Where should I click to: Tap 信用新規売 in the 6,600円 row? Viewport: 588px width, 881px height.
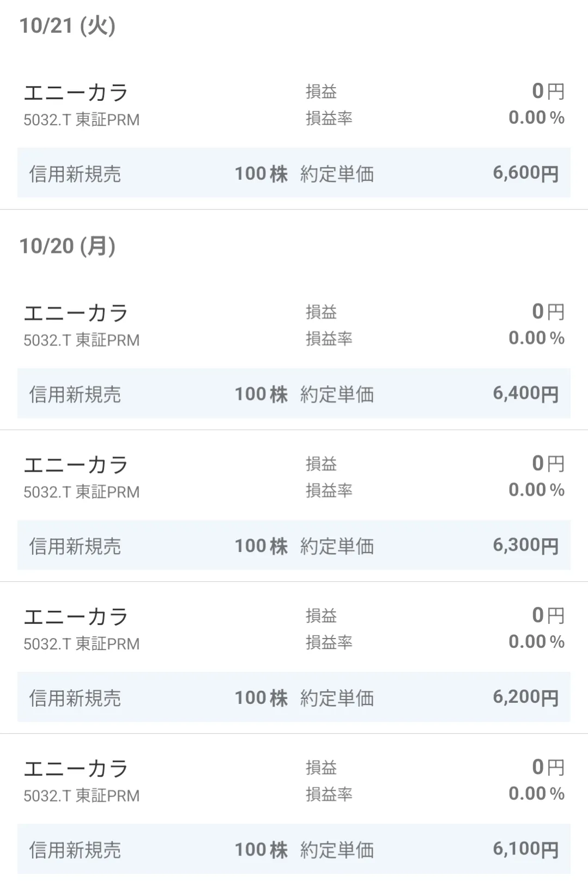pyautogui.click(x=75, y=174)
